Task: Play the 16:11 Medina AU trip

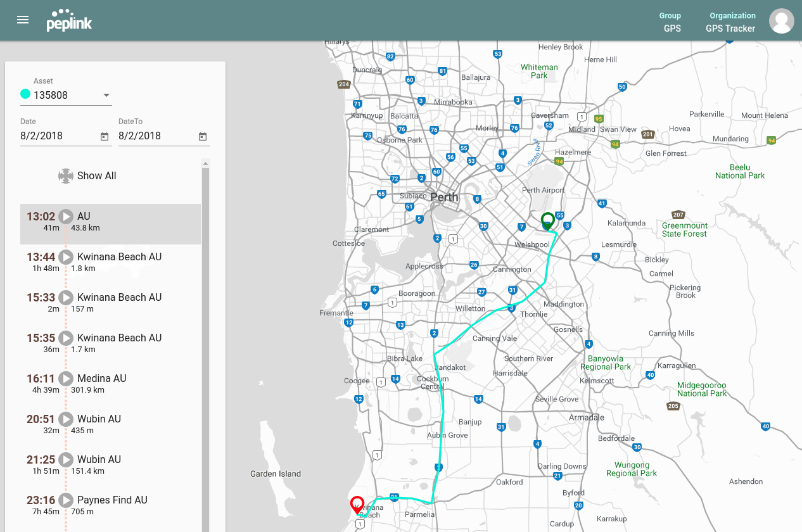Action: 67,378
